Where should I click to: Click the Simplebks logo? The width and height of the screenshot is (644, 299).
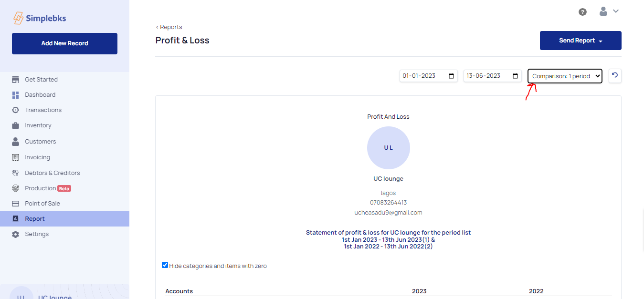[x=40, y=19]
